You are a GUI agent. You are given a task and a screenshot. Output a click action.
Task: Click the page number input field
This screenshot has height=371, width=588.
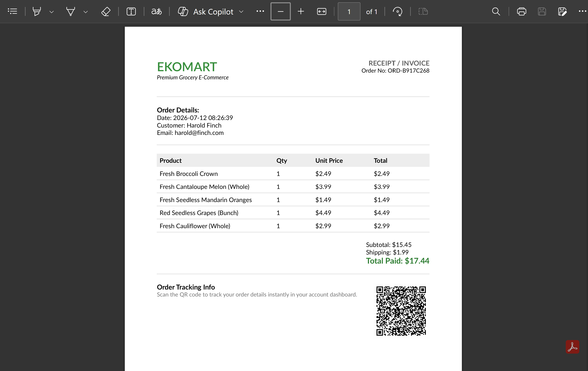349,11
